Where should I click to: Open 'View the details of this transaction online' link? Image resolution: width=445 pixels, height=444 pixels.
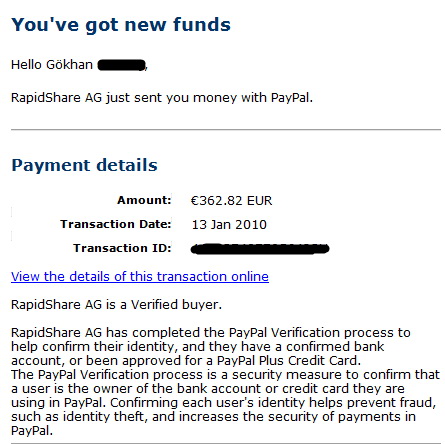(x=140, y=277)
